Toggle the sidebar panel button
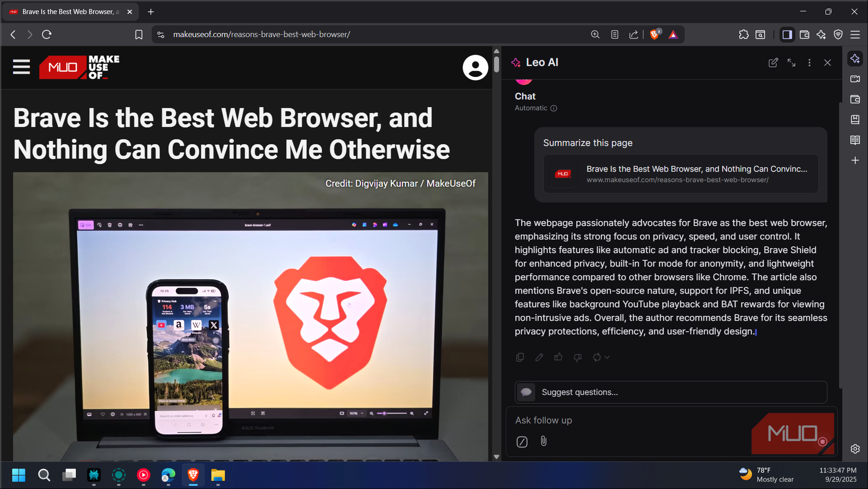868x489 pixels. tap(787, 34)
